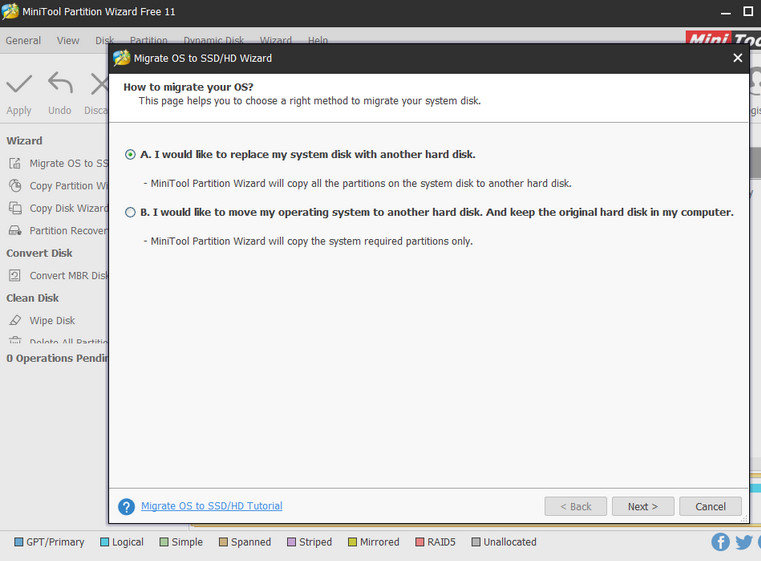Click the Mirrored legend color swatch
The image size is (761, 561).
coord(352,542)
